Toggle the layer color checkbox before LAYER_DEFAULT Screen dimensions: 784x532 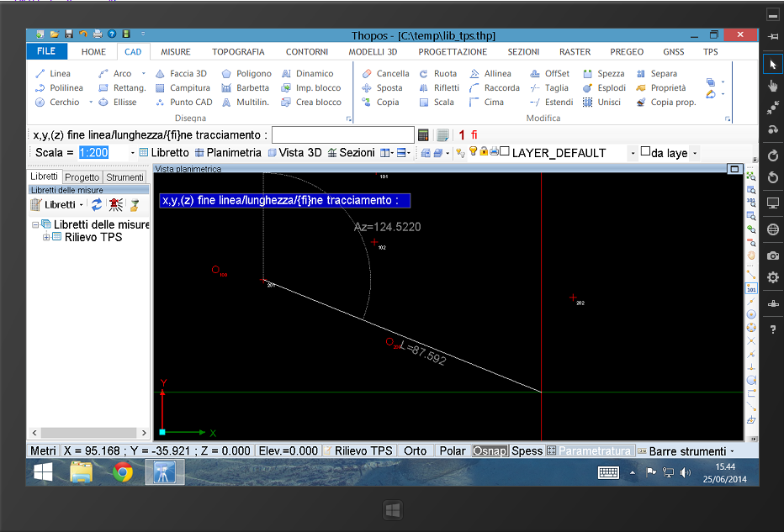505,151
